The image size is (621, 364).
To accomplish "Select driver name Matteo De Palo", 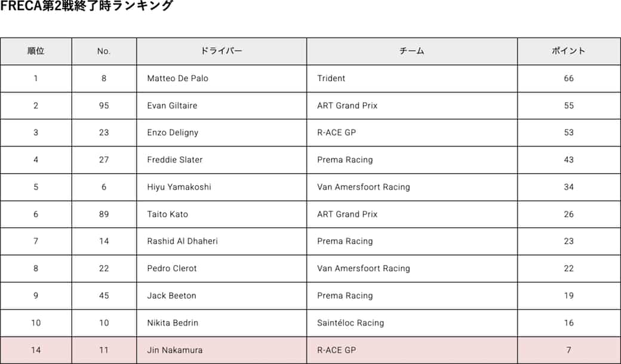I will 178,78.
